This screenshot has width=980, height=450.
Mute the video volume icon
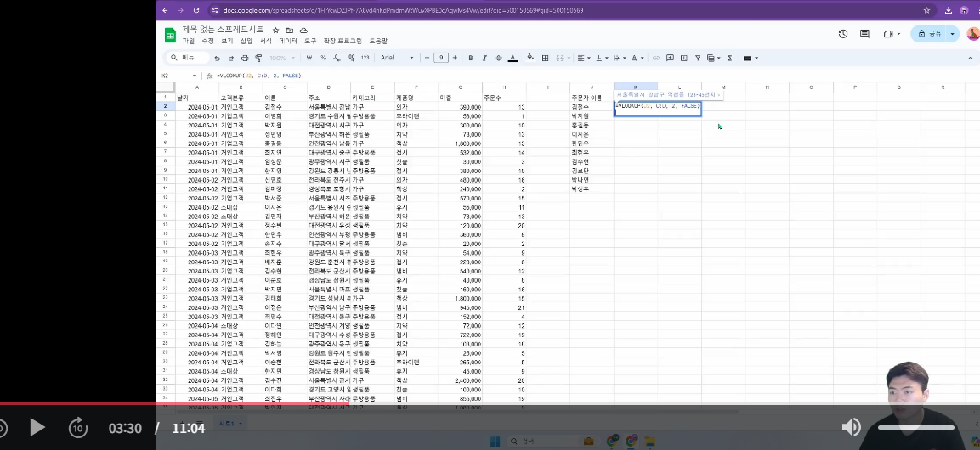pyautogui.click(x=851, y=428)
